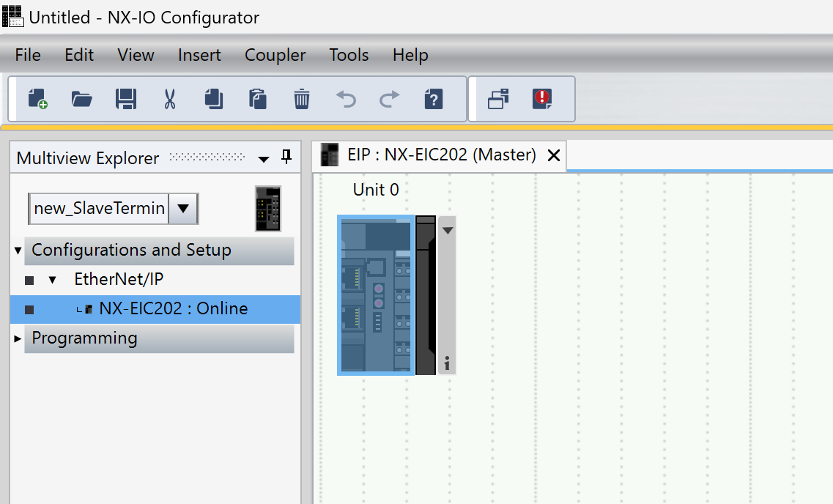The image size is (833, 504).
Task: Click the Redo arrow icon
Action: (x=390, y=99)
